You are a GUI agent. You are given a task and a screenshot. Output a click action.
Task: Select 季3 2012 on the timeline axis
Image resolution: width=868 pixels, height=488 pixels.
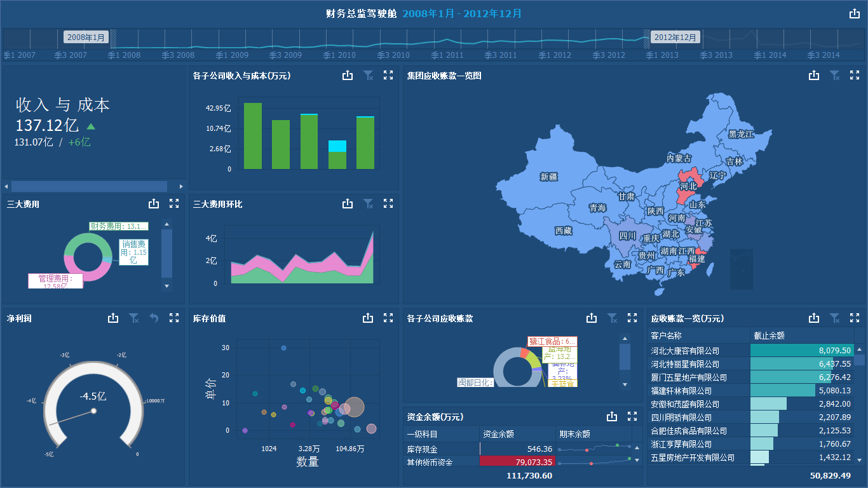[x=608, y=55]
